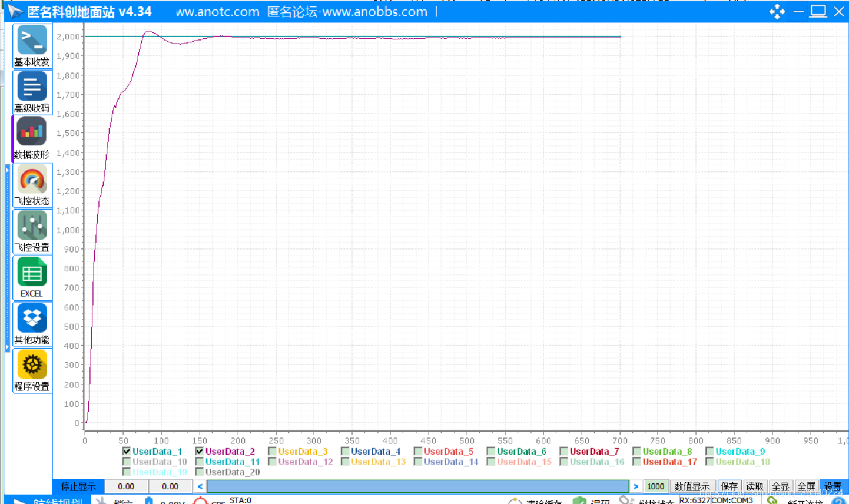Click the app logo in title bar
Screen dimensions: 849x504
pyautogui.click(x=15, y=11)
